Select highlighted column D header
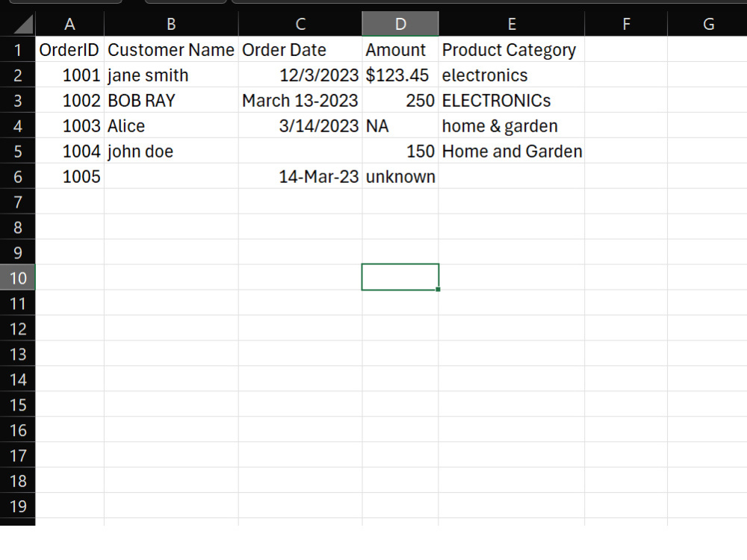The image size is (747, 560). (400, 24)
